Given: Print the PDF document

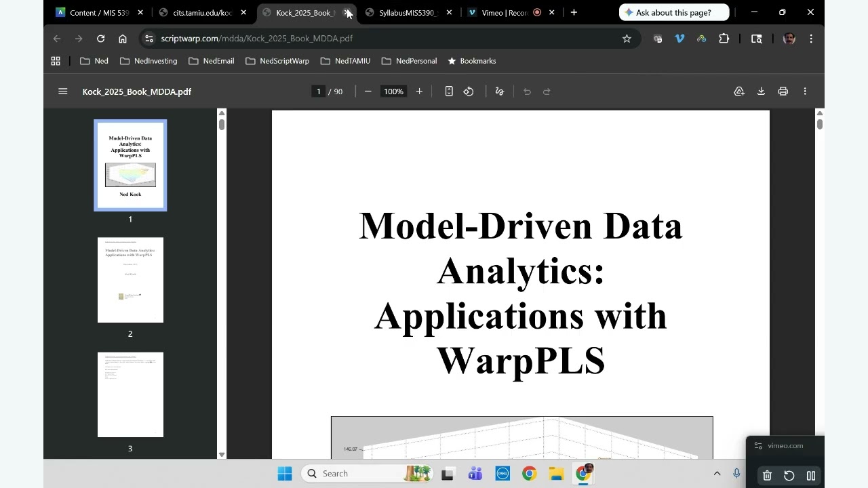Looking at the screenshot, I should [x=783, y=91].
